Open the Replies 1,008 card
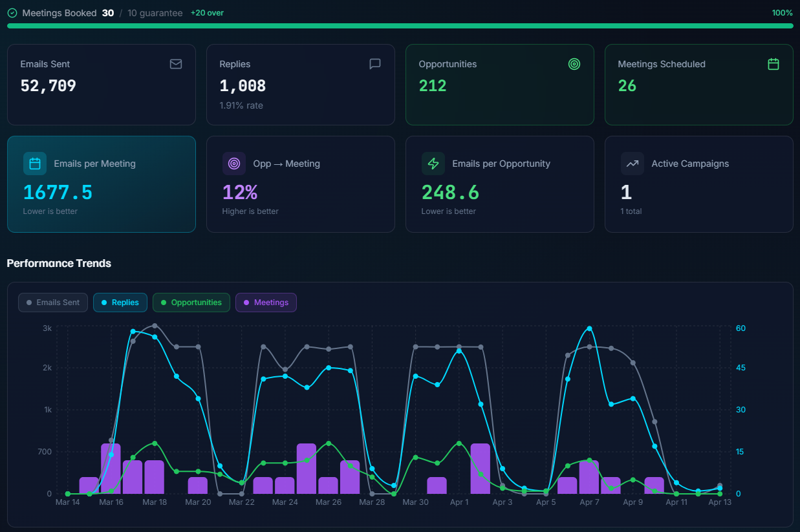 pos(301,85)
